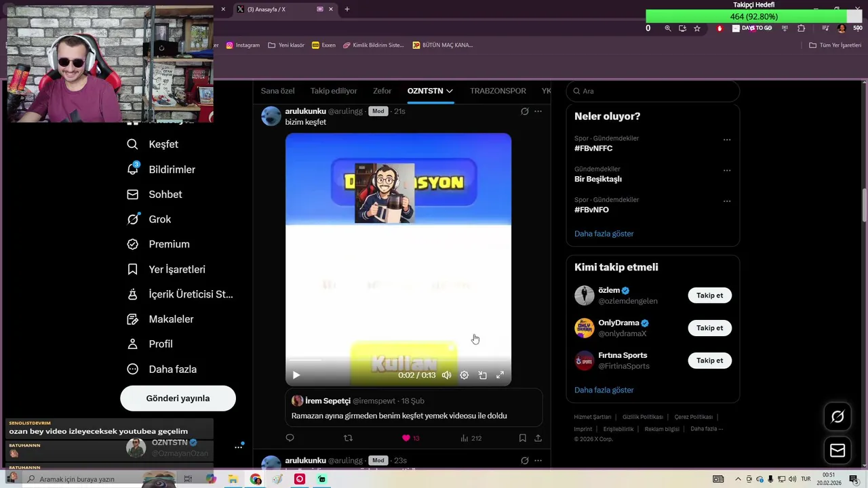
Task: Click Daha fazla göster under follow suggestions
Action: [x=604, y=390]
